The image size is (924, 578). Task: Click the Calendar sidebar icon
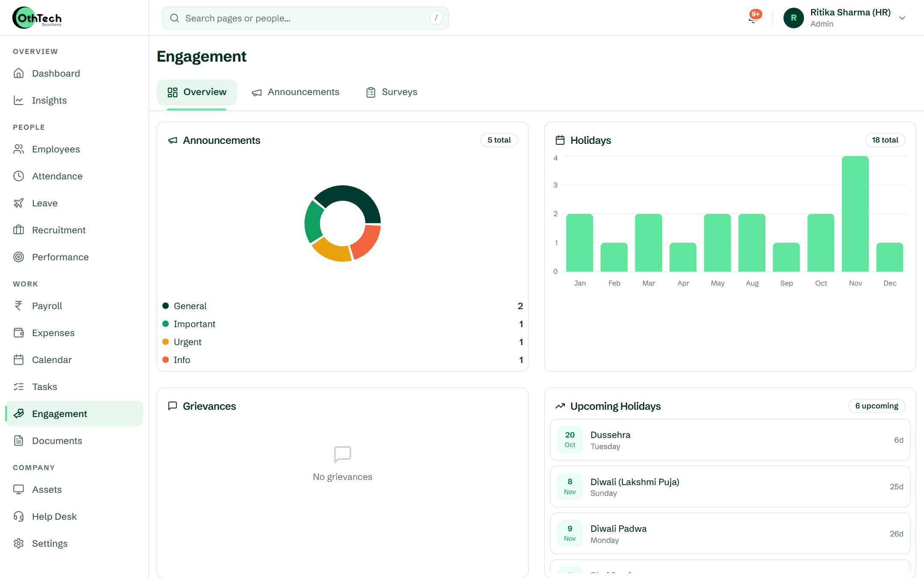(18, 360)
